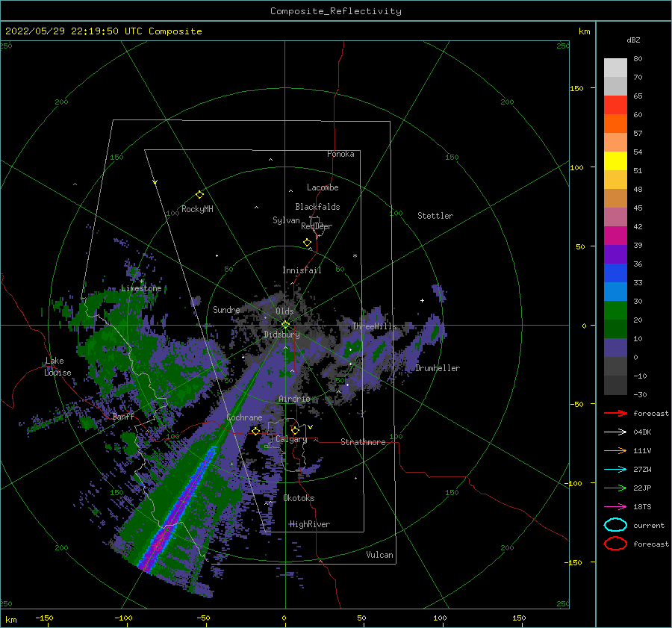
Task: Click the dBZ legend heading
Action: pyautogui.click(x=633, y=40)
